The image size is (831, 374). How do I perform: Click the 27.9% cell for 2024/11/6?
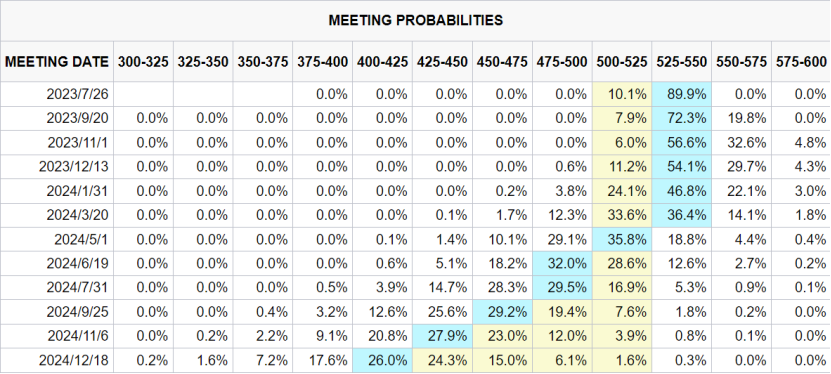(x=442, y=336)
